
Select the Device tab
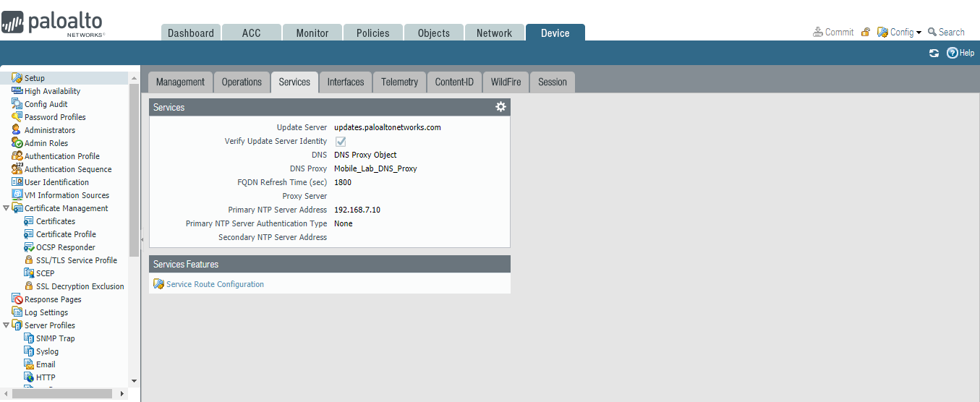point(555,33)
